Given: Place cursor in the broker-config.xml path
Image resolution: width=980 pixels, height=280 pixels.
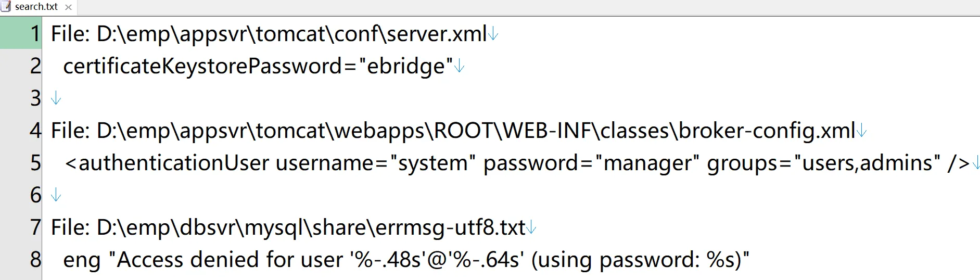Looking at the screenshot, I should tap(476, 131).
